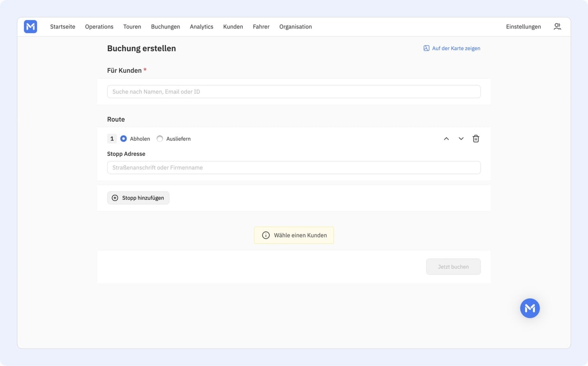Open the Fahrer section
The width and height of the screenshot is (588, 366).
[261, 27]
